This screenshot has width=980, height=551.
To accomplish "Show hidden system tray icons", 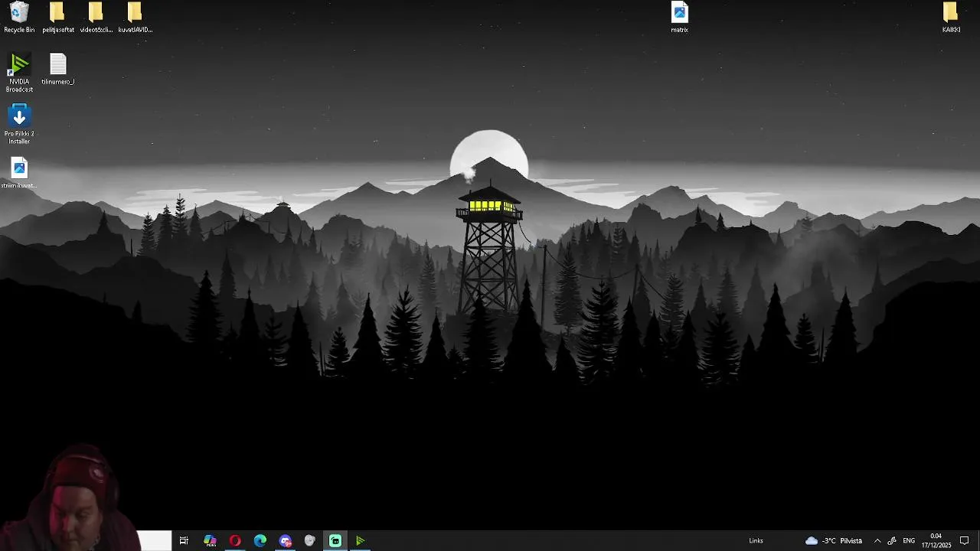I will [877, 541].
